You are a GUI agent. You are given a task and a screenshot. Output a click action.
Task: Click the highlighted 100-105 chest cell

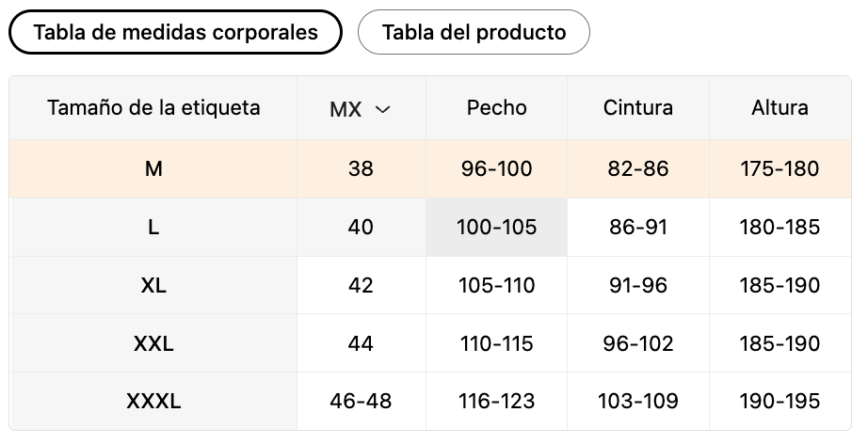[496, 228]
